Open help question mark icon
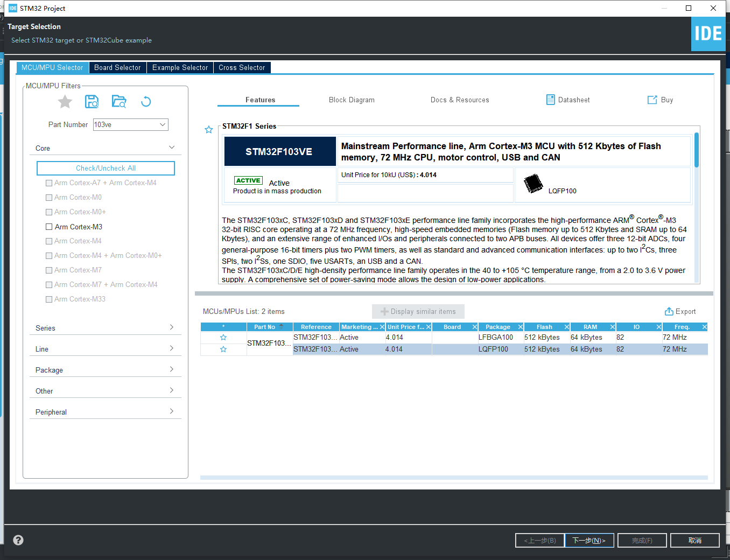730x560 pixels. point(18,540)
